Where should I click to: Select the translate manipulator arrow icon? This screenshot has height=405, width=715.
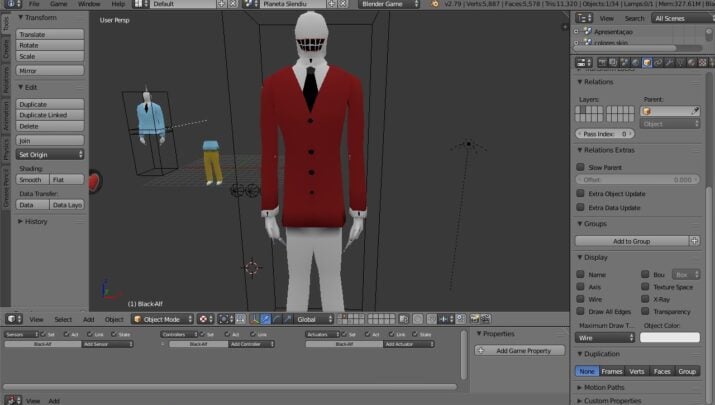coord(266,319)
